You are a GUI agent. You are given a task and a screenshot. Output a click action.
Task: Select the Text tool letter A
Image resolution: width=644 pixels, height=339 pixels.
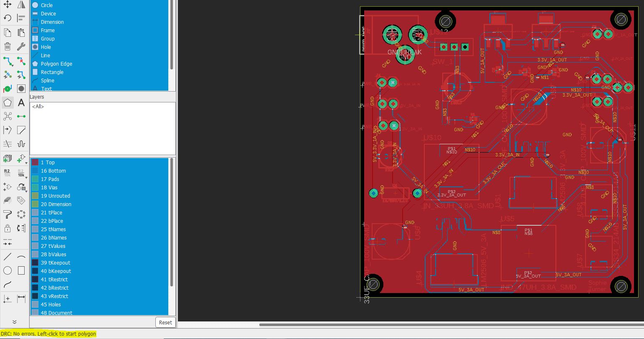click(x=21, y=102)
